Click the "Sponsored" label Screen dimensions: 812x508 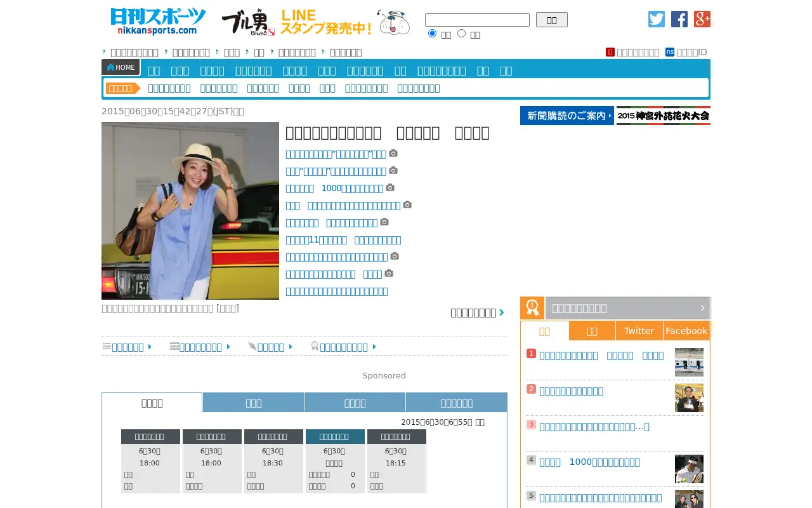click(x=384, y=376)
